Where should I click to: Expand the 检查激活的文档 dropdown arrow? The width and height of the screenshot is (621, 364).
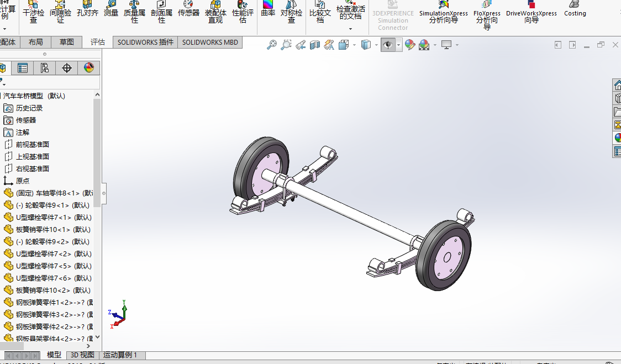(x=350, y=29)
